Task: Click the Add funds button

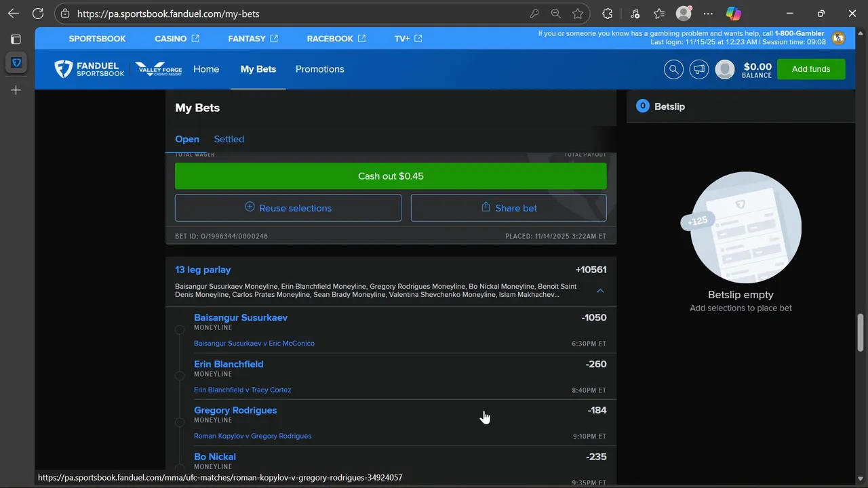Action: (x=811, y=69)
